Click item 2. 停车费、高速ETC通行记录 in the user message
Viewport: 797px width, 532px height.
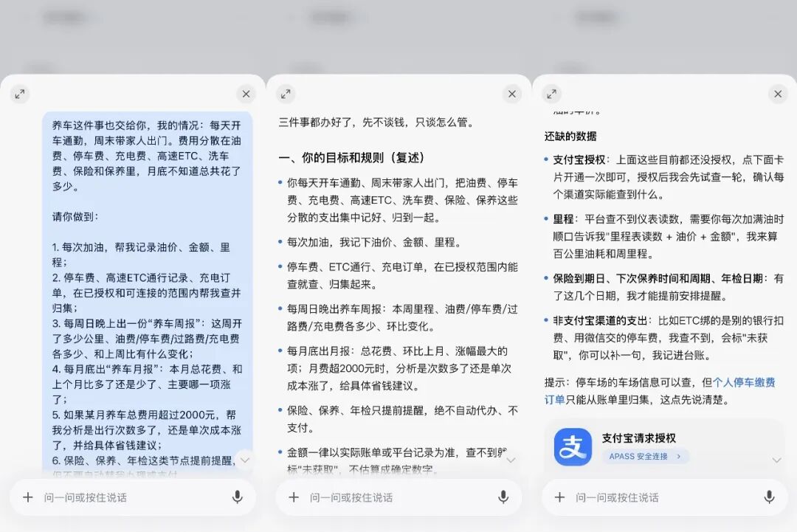click(146, 293)
